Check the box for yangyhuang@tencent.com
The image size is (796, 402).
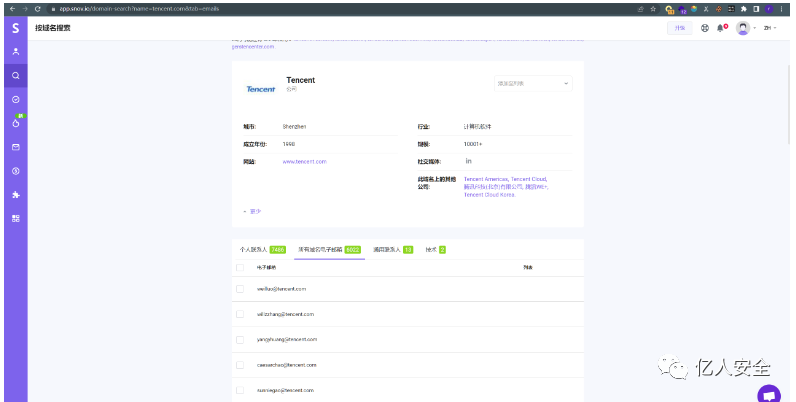click(x=240, y=340)
